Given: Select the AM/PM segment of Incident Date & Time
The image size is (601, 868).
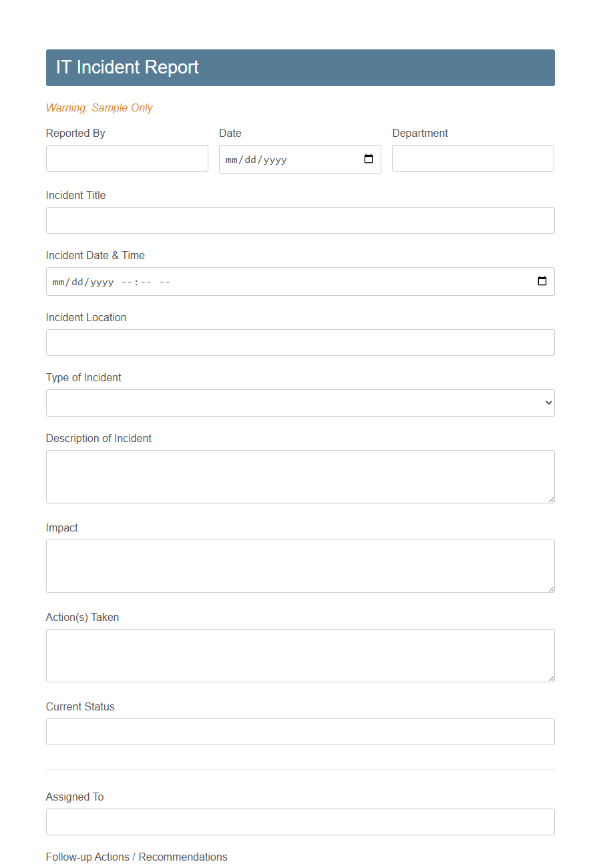Looking at the screenshot, I should [x=166, y=281].
